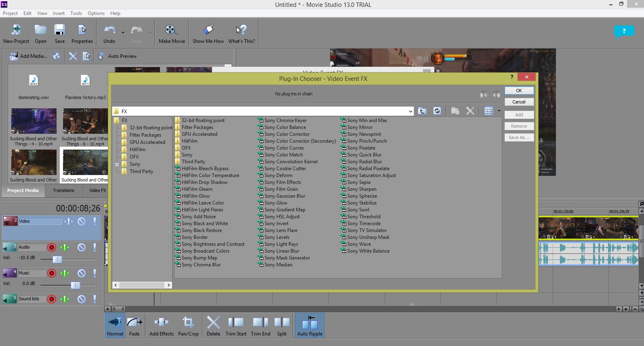Arm the Sound bits track for recording
Image resolution: width=644 pixels, height=346 pixels.
[52, 299]
